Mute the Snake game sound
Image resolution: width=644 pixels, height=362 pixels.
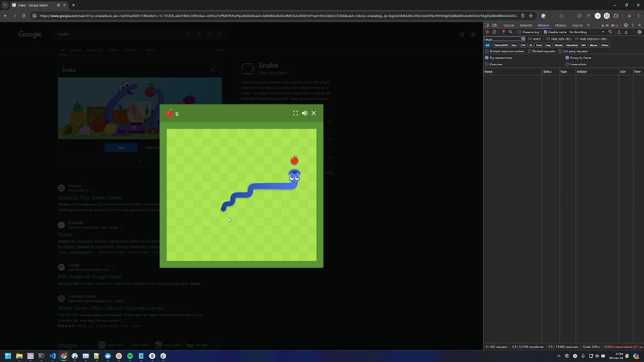point(304,113)
